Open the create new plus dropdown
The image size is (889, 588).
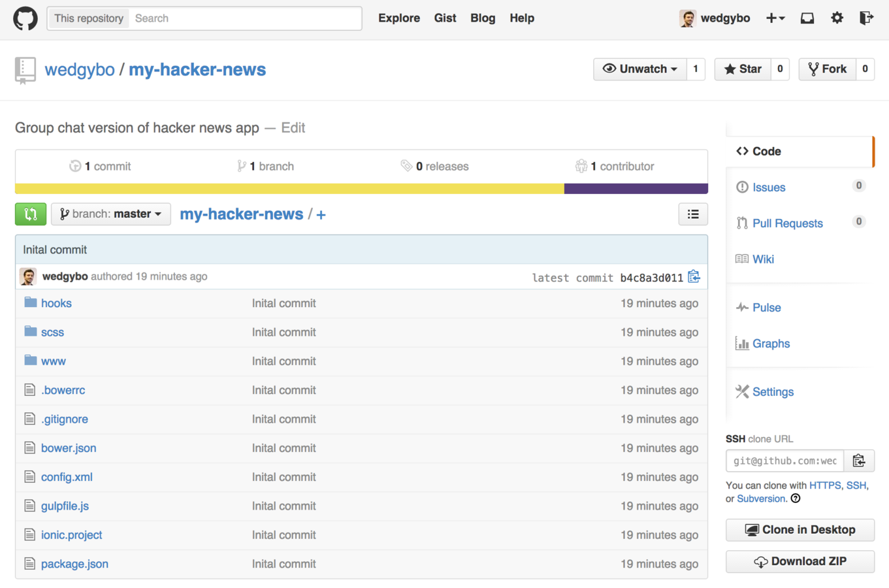[775, 18]
